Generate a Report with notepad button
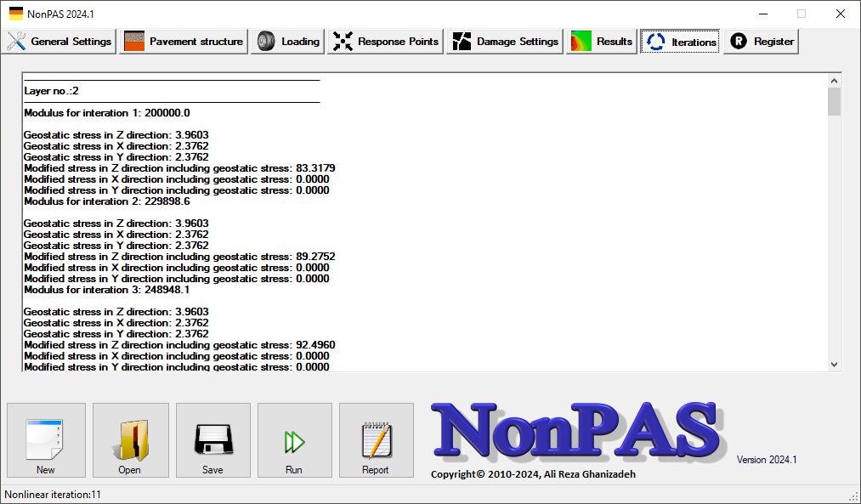 tap(376, 440)
